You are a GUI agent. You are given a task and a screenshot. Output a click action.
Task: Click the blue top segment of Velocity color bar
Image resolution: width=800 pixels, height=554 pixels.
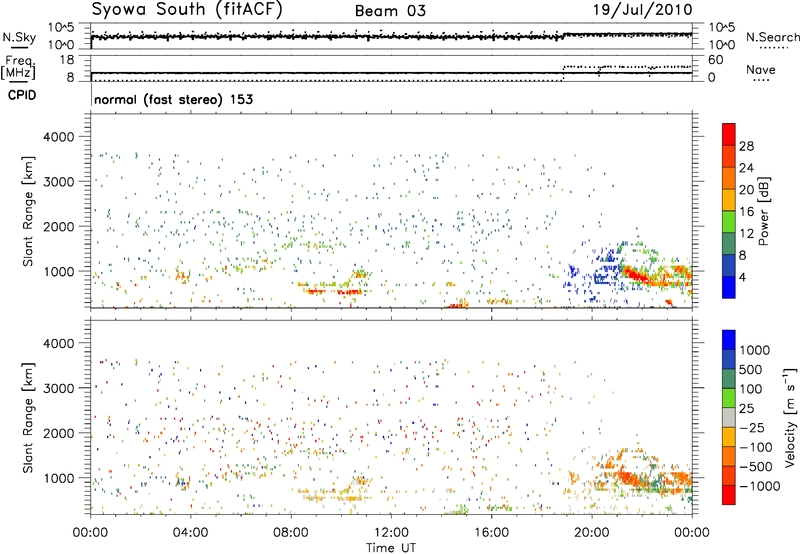click(x=729, y=340)
